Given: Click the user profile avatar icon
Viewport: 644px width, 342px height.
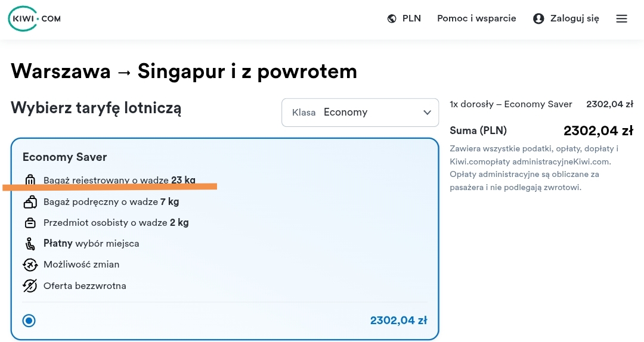Looking at the screenshot, I should pyautogui.click(x=538, y=18).
